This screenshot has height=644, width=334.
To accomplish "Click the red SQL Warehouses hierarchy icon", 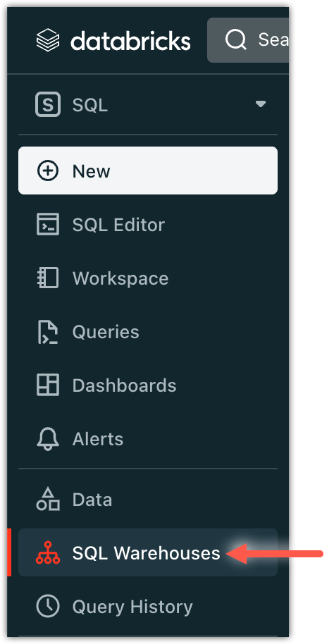I will point(48,553).
